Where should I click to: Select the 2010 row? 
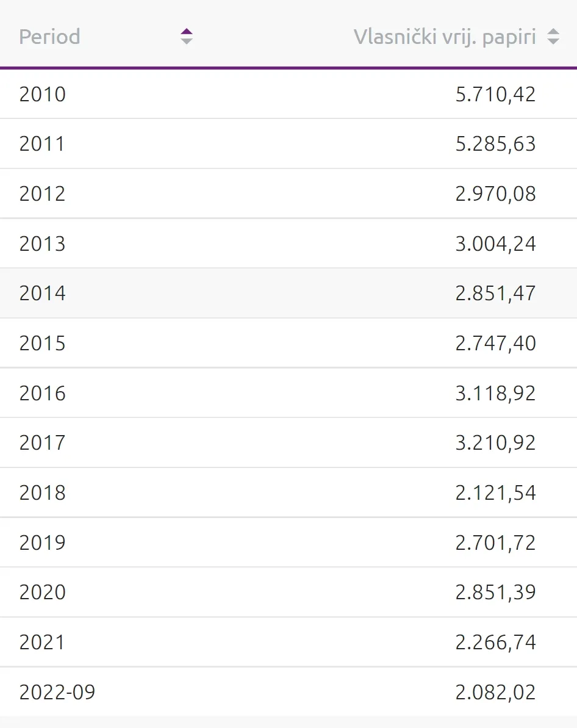[288, 94]
